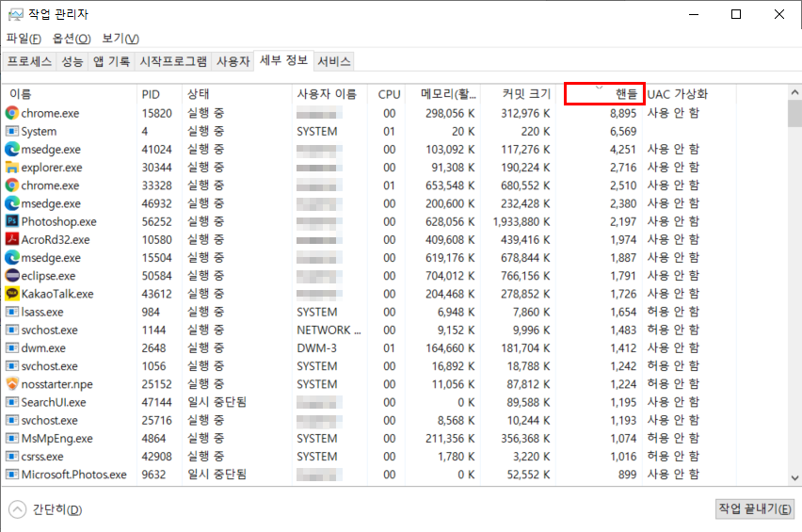Click the lsass.exe process icon

click(x=12, y=312)
